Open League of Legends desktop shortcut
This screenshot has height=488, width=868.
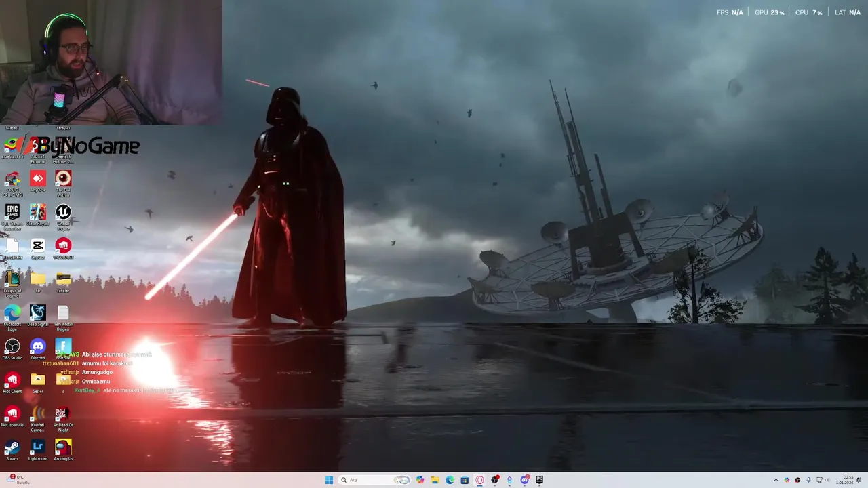click(x=12, y=284)
